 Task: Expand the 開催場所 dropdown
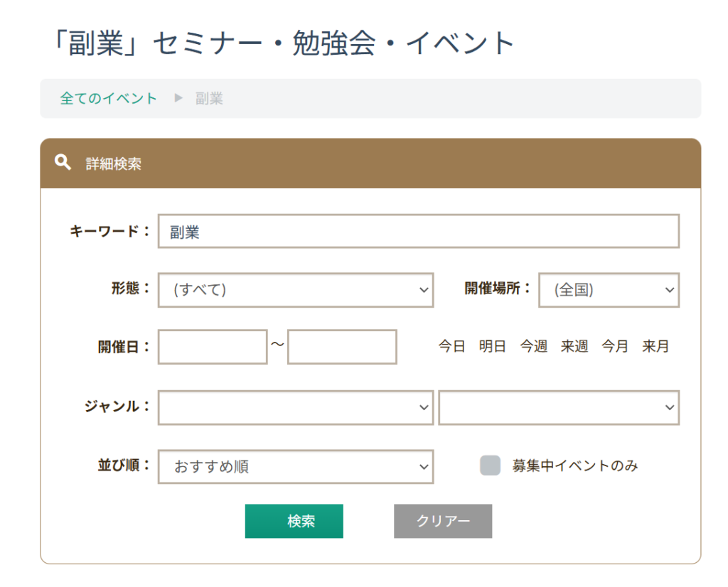tap(609, 290)
